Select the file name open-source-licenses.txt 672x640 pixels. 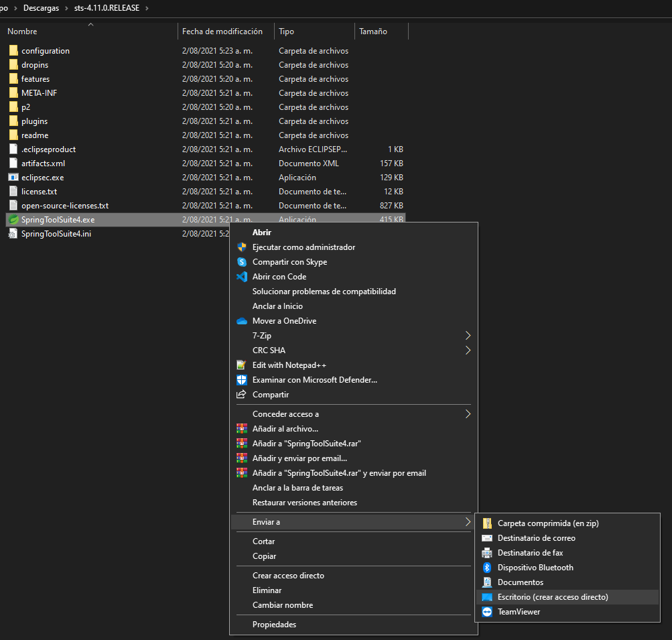pos(65,206)
